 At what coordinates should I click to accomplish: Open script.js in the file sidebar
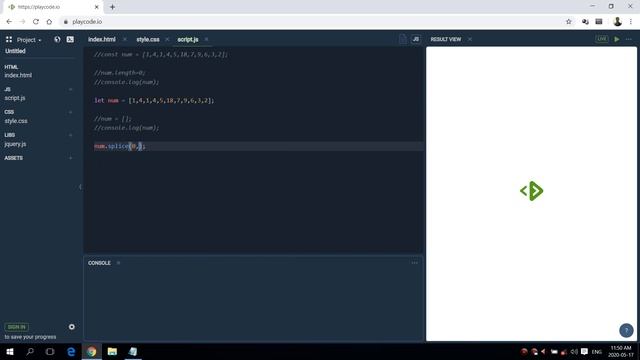pos(15,98)
